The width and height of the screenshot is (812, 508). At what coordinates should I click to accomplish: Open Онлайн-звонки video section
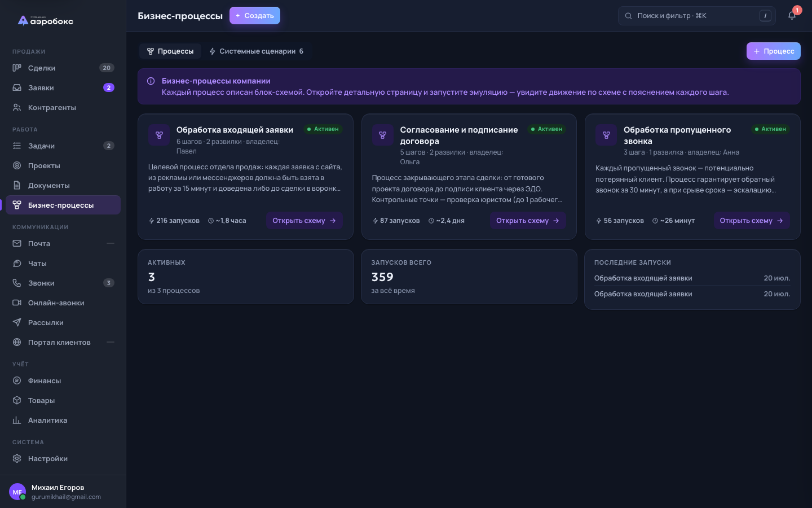click(63, 303)
